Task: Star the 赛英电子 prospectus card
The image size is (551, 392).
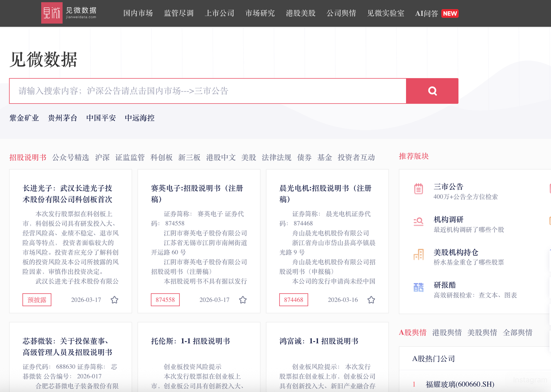Action: point(243,300)
